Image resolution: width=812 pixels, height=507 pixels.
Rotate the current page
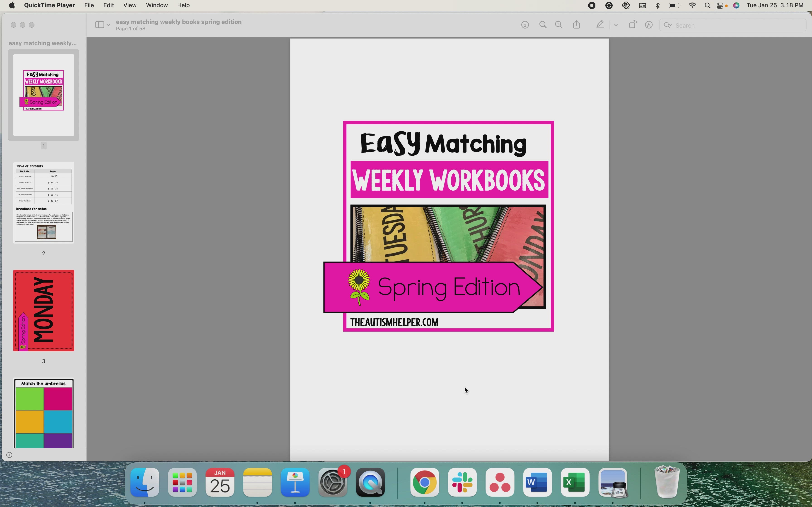(632, 24)
